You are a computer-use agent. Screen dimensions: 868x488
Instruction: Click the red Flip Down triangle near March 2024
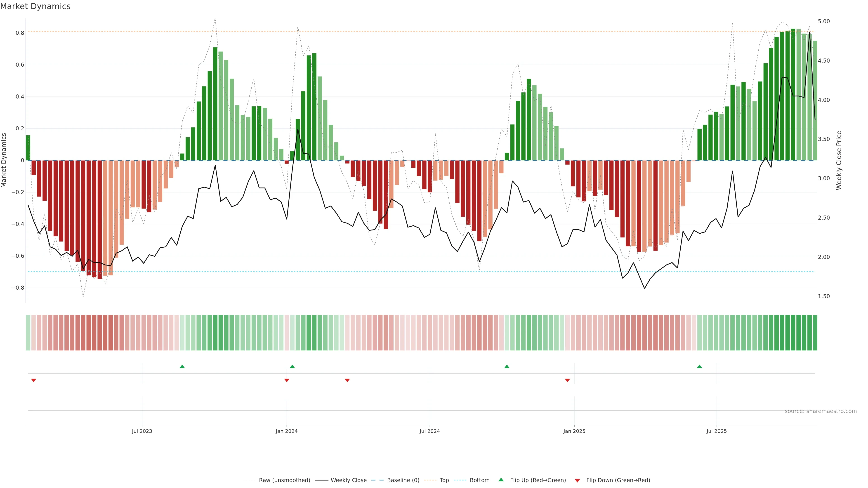coord(347,380)
